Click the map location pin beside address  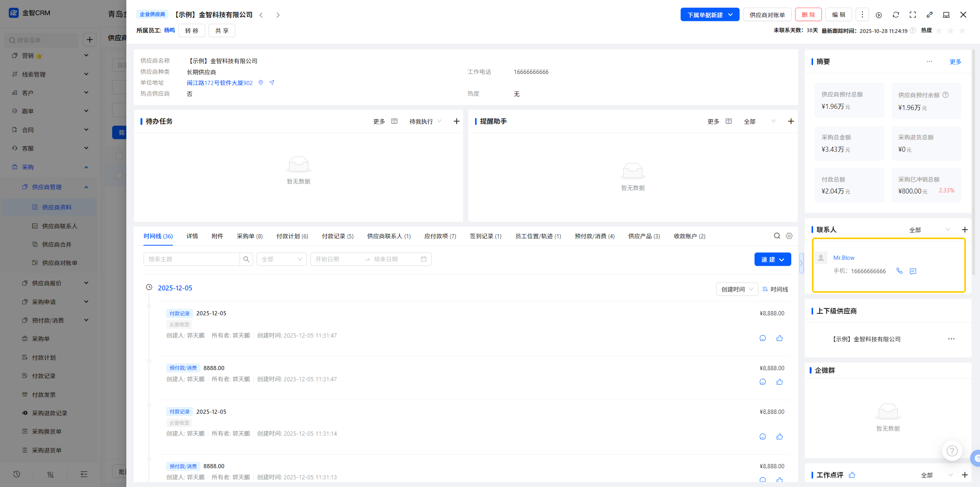[261, 83]
